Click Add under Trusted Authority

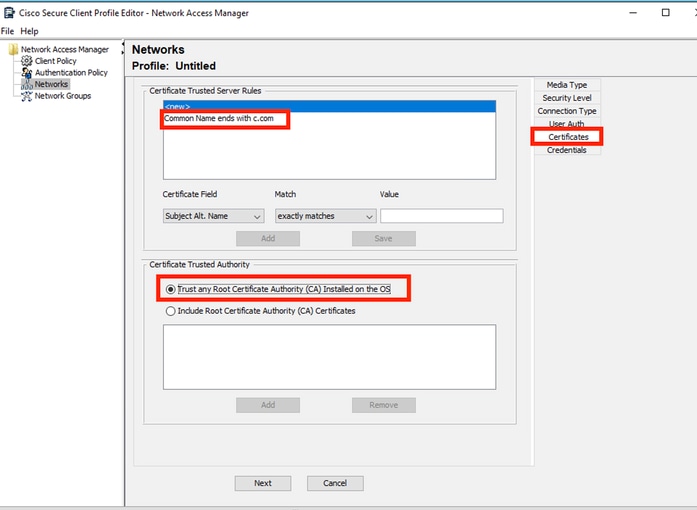[x=268, y=405]
